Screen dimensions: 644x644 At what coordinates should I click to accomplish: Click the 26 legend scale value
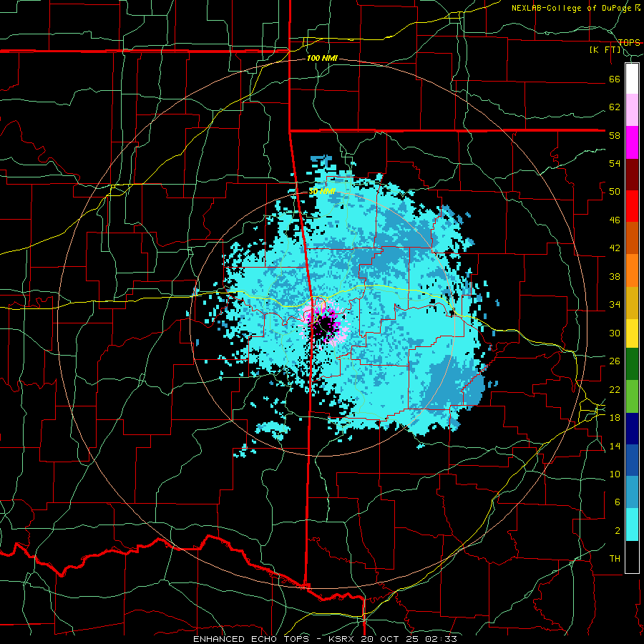click(615, 361)
